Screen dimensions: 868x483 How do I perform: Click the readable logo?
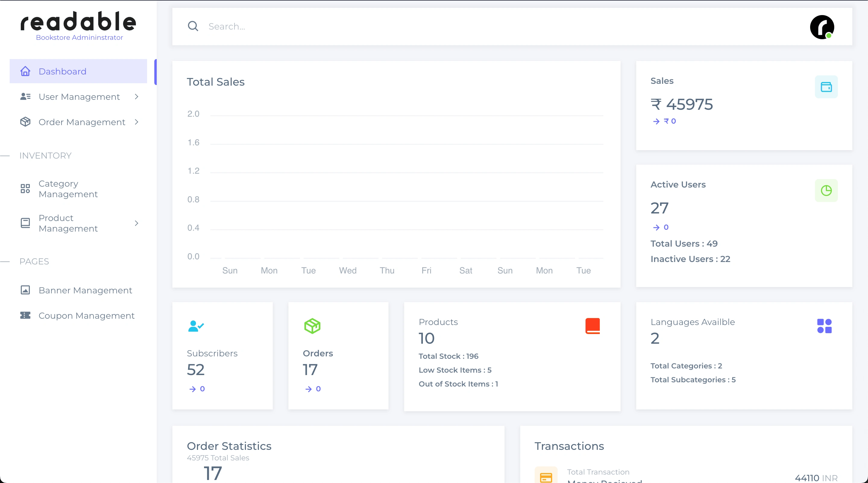point(78,21)
